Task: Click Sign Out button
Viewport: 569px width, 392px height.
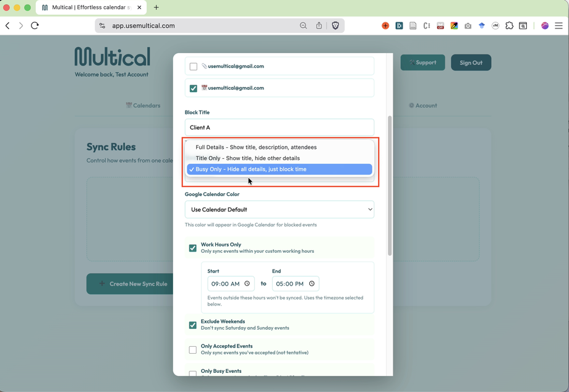Action: coord(471,62)
